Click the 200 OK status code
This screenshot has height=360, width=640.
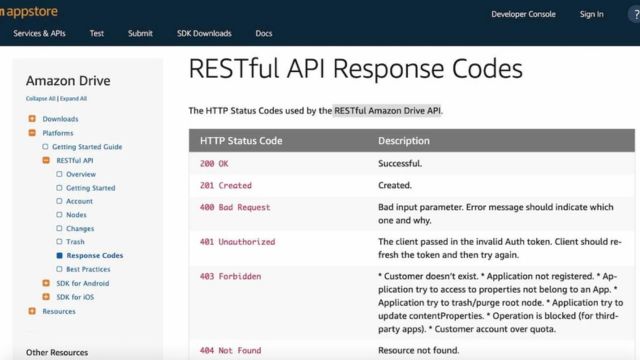[214, 164]
